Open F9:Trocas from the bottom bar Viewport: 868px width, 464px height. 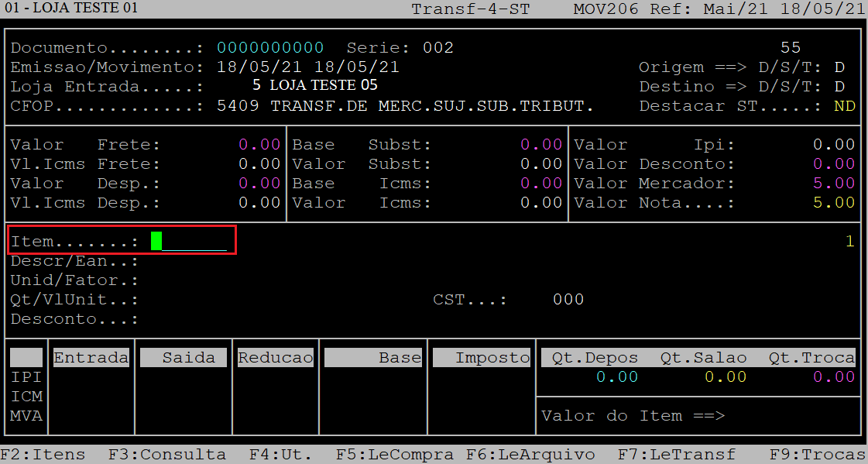pyautogui.click(x=817, y=455)
